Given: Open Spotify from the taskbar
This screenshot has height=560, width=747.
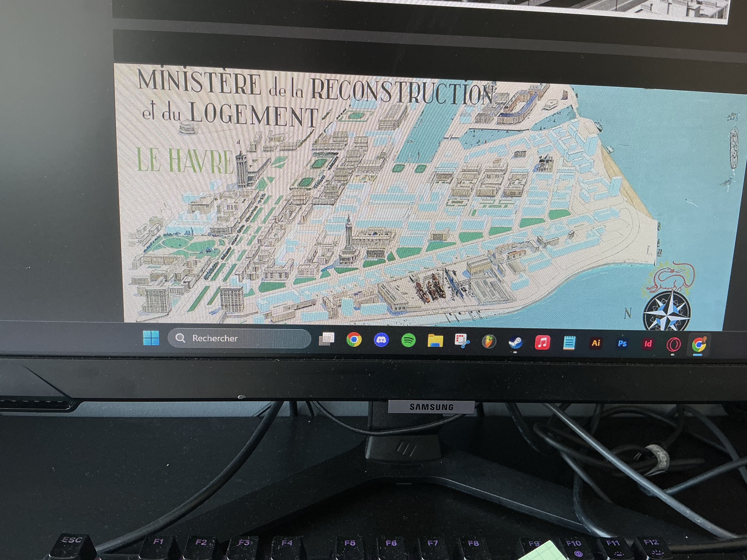Looking at the screenshot, I should (x=408, y=340).
